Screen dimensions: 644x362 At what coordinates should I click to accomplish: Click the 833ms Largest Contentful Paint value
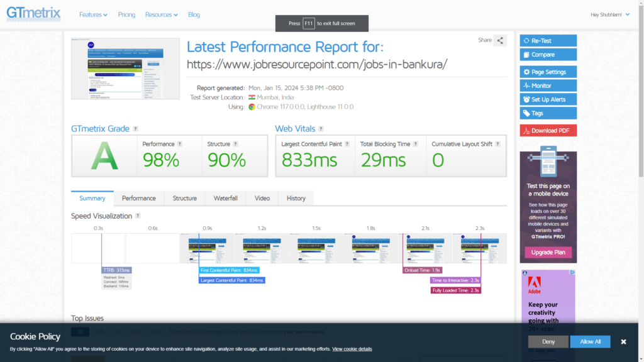309,160
